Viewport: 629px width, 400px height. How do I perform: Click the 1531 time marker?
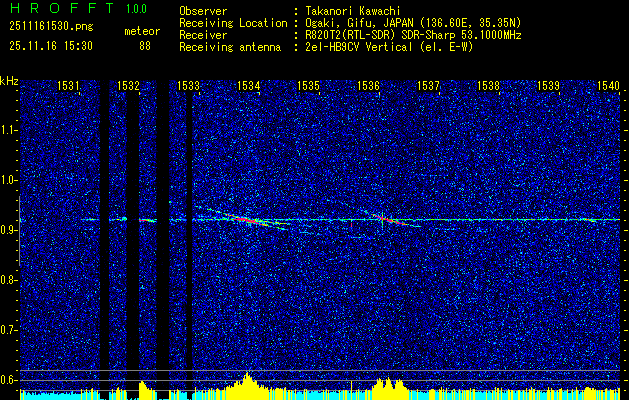click(x=69, y=85)
